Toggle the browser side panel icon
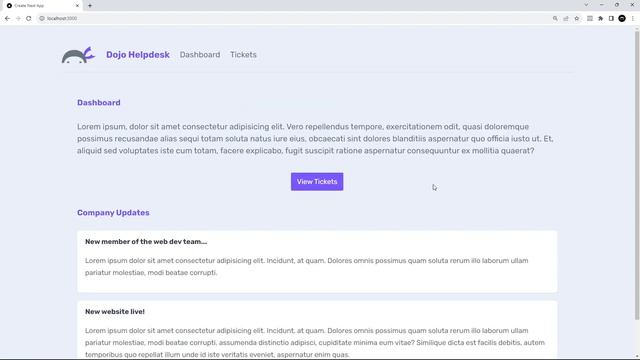This screenshot has width=640, height=360. coord(611,18)
